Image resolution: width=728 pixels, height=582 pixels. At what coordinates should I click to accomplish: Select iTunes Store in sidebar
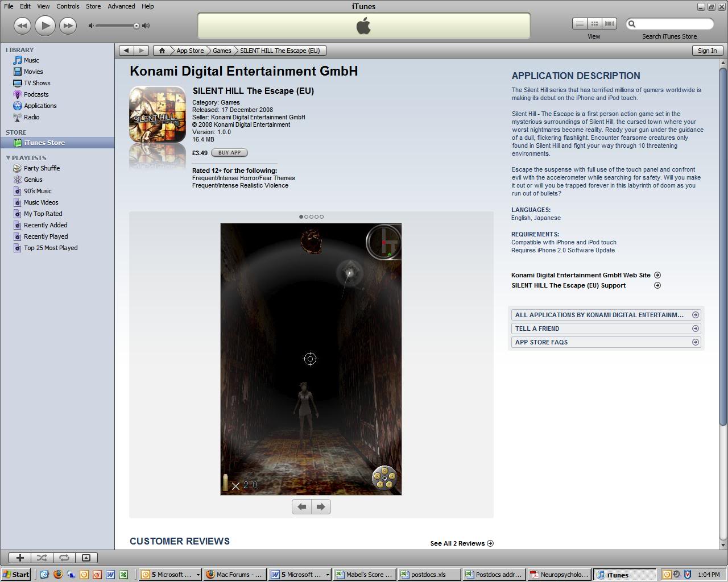click(x=57, y=143)
